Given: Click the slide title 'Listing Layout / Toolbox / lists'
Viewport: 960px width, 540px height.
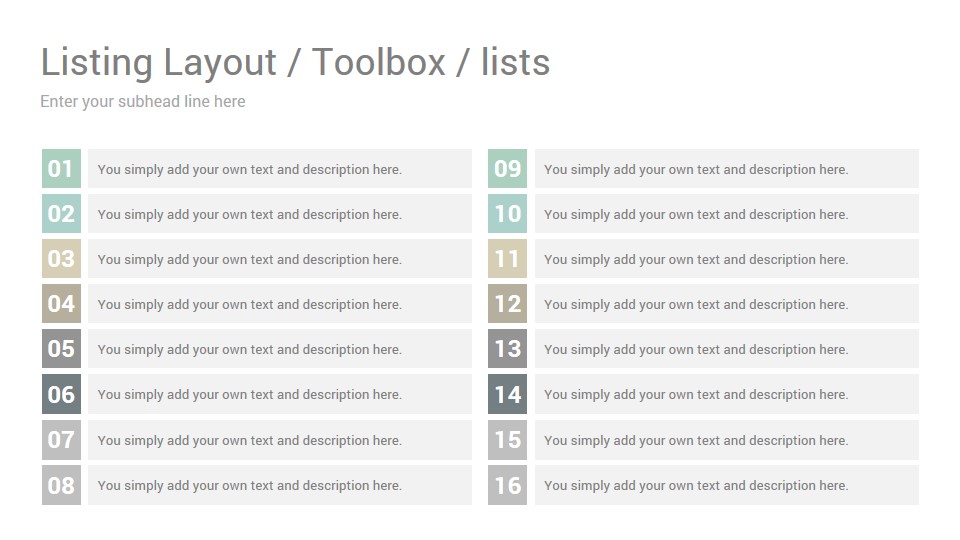Looking at the screenshot, I should coord(295,62).
